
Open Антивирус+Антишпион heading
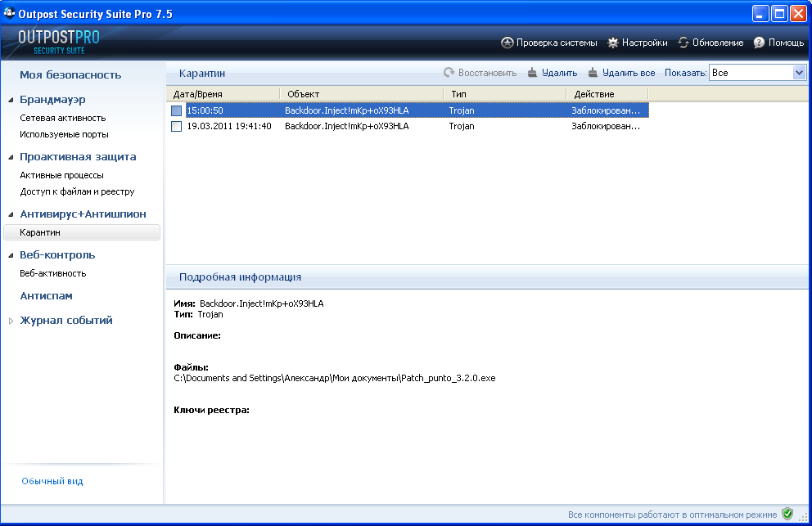(83, 214)
